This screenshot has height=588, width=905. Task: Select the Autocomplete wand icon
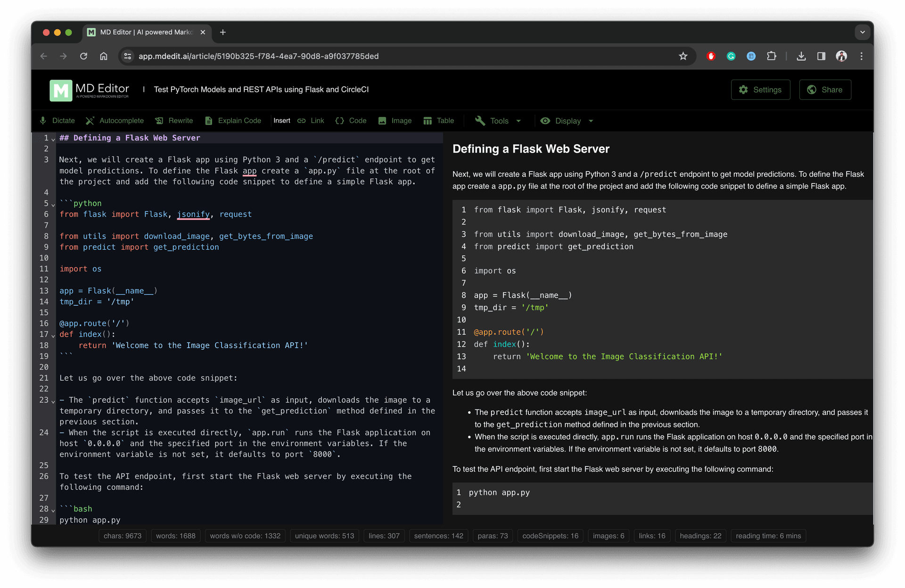[90, 121]
